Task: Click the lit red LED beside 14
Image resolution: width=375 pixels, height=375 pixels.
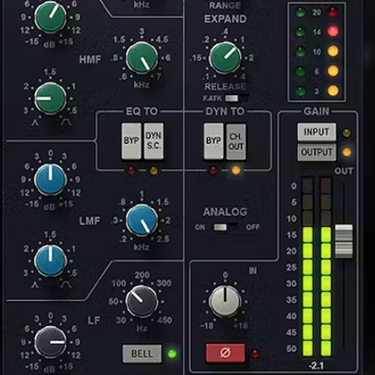Action: coord(332,32)
